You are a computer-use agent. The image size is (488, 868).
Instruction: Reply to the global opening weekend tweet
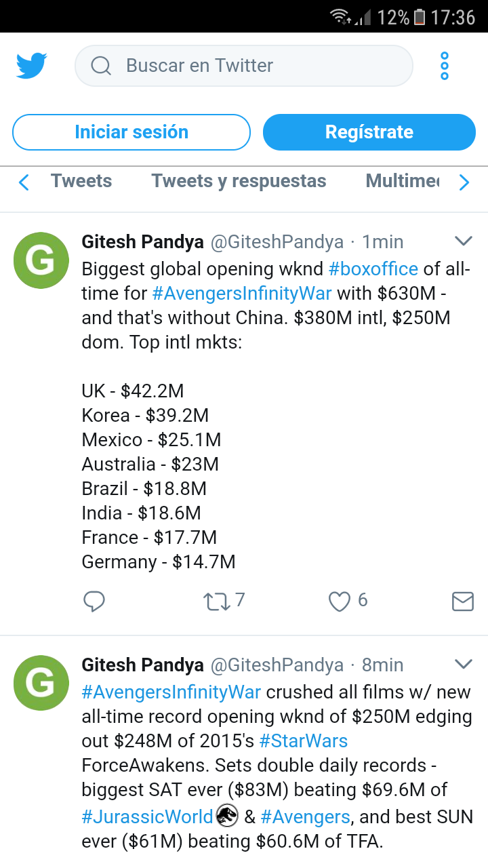pos(94,601)
